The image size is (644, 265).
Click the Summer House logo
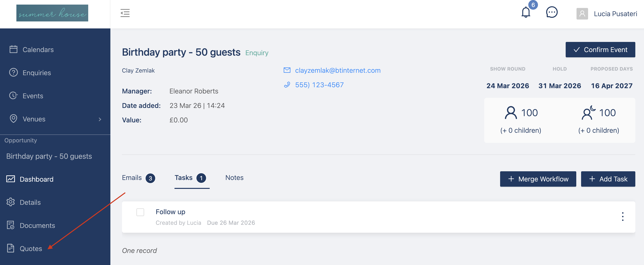(x=52, y=13)
